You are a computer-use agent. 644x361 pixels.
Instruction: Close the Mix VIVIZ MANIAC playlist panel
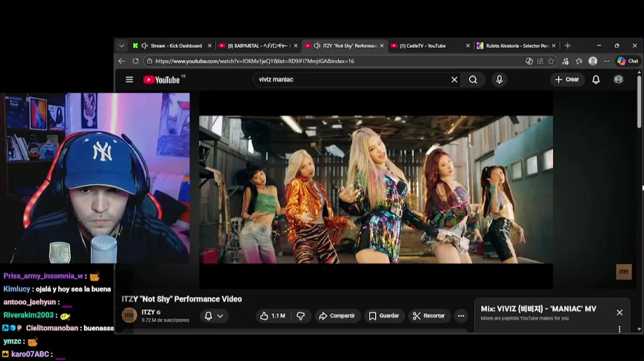(x=619, y=312)
